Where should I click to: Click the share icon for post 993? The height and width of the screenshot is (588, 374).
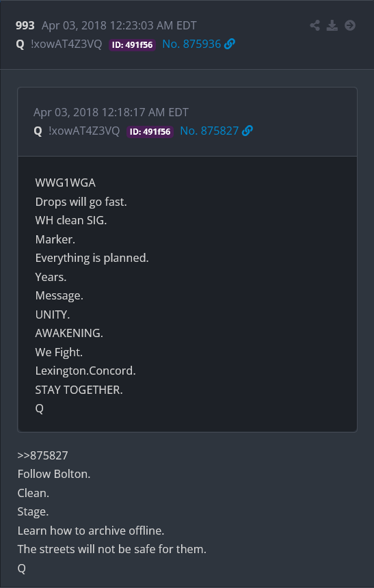click(x=315, y=25)
